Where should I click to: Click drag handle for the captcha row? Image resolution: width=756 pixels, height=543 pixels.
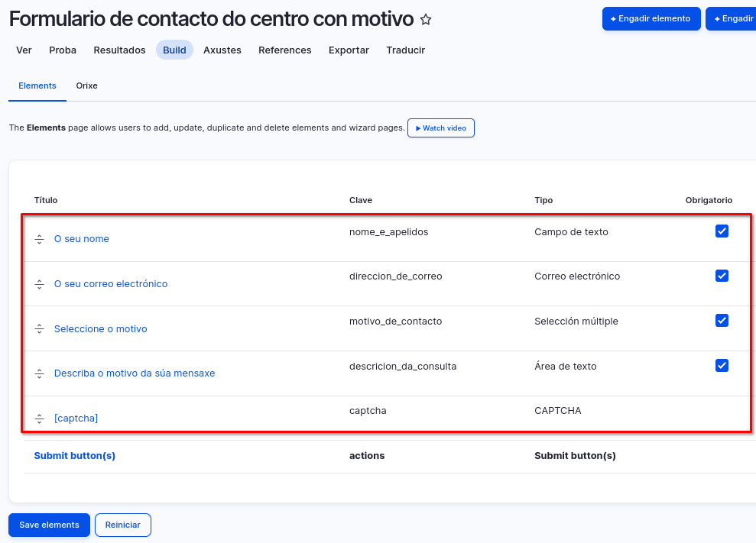point(40,419)
